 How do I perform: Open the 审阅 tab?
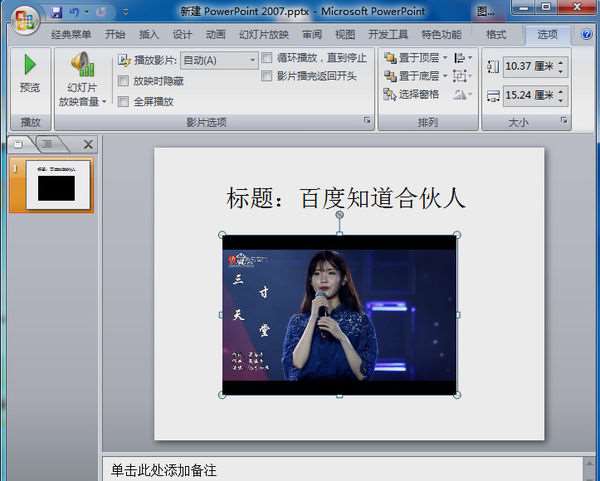(312, 34)
